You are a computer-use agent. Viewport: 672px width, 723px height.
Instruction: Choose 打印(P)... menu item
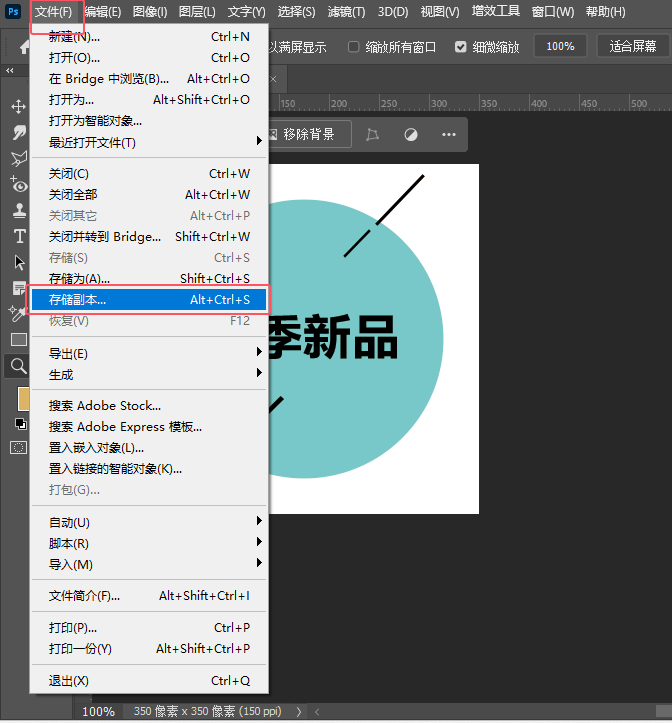149,628
